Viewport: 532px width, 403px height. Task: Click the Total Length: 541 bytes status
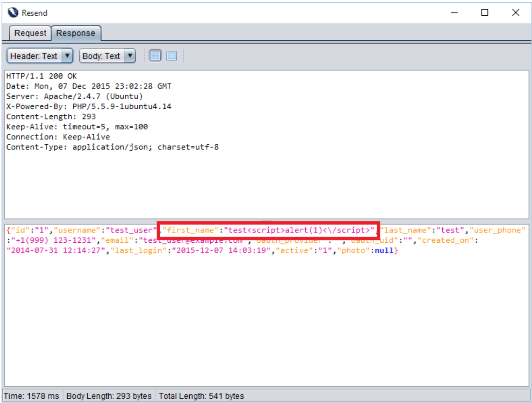201,396
